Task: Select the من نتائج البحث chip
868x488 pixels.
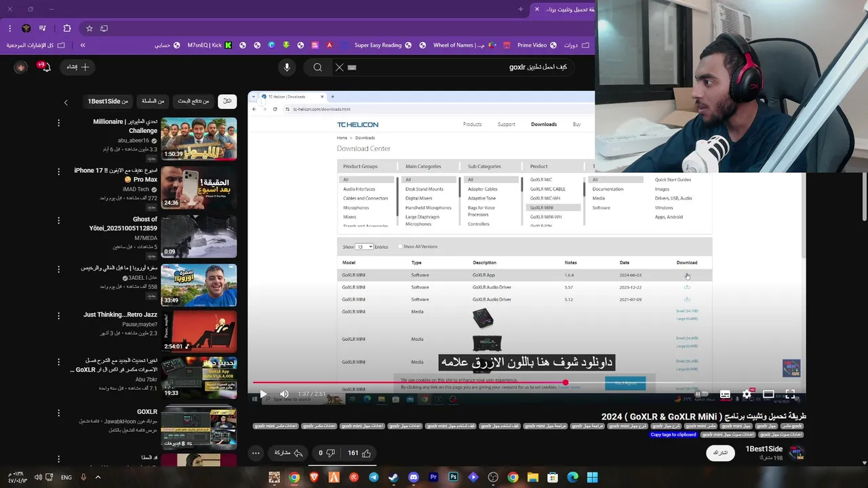Action: (193, 101)
